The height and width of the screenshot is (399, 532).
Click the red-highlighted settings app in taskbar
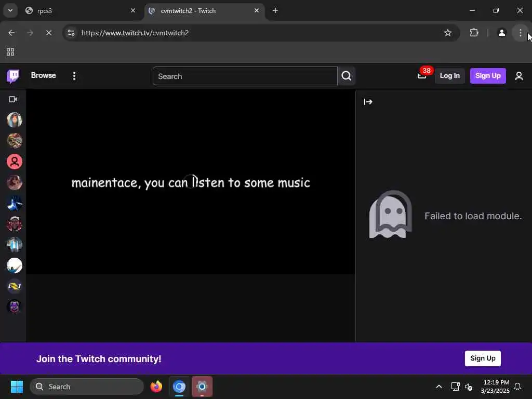(202, 387)
